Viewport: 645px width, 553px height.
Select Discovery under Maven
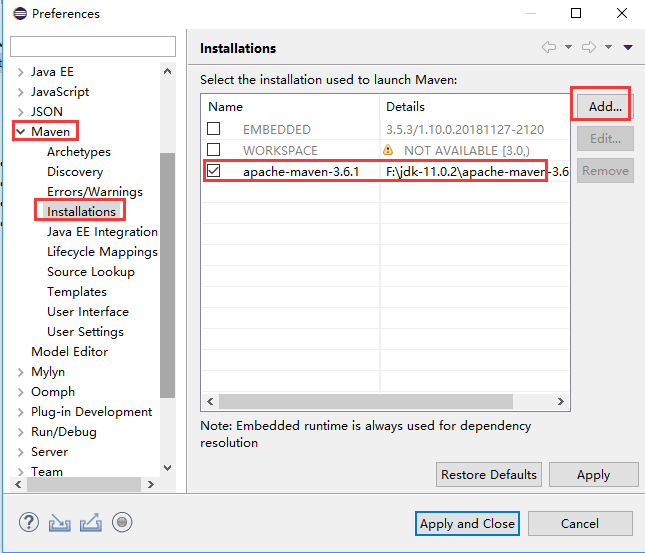75,172
